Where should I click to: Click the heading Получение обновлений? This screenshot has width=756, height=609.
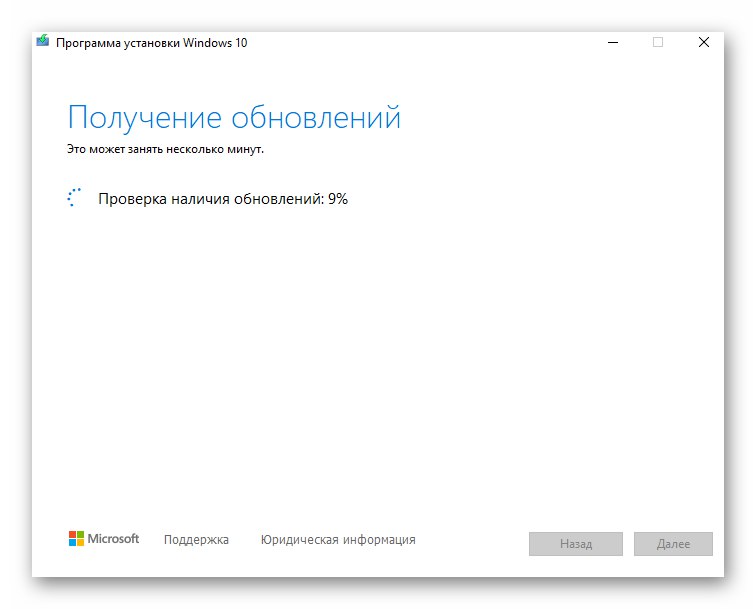pyautogui.click(x=234, y=117)
